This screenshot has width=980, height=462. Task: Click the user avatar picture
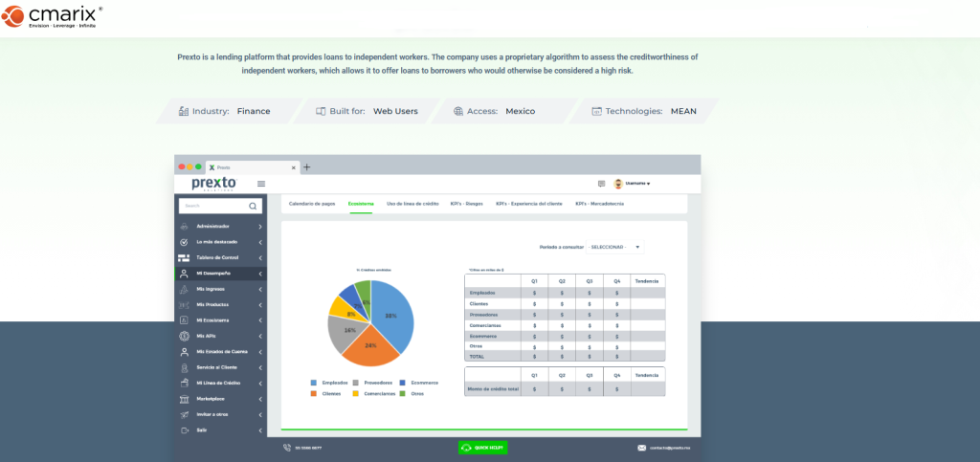pos(618,184)
